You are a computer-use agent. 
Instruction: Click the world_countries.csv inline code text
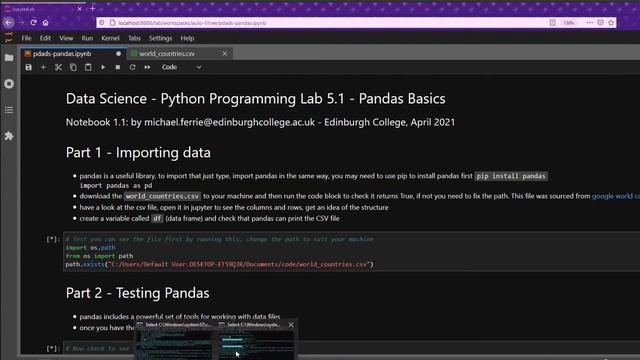click(x=162, y=196)
